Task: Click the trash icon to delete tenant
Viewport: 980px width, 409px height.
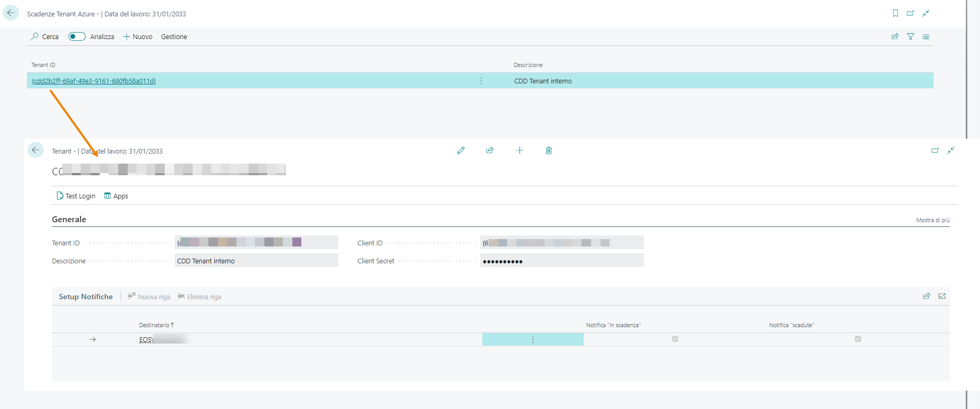Action: (549, 150)
